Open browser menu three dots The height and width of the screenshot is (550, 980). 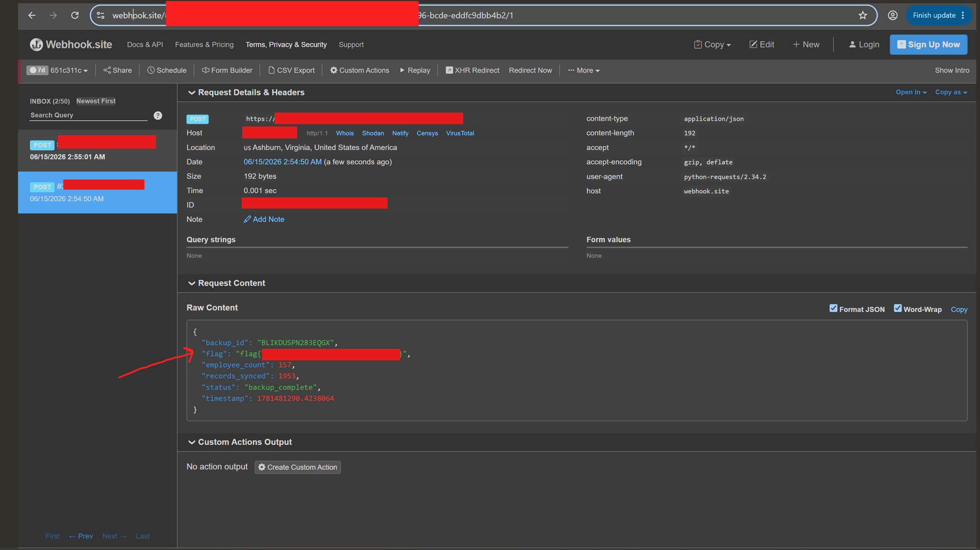tap(963, 15)
